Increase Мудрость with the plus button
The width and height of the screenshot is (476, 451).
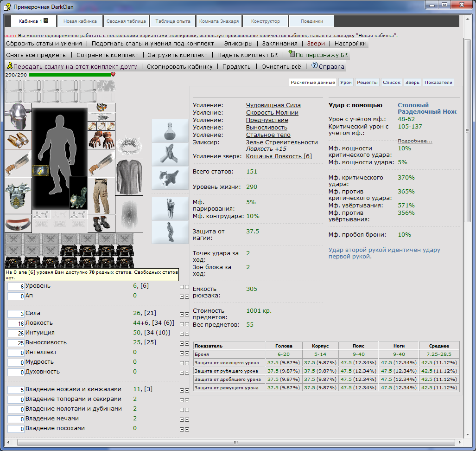(x=187, y=363)
